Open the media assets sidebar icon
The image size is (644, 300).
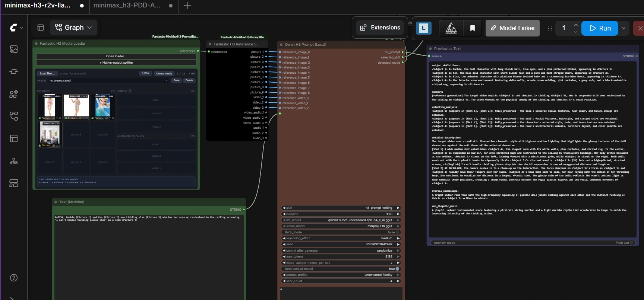14,49
